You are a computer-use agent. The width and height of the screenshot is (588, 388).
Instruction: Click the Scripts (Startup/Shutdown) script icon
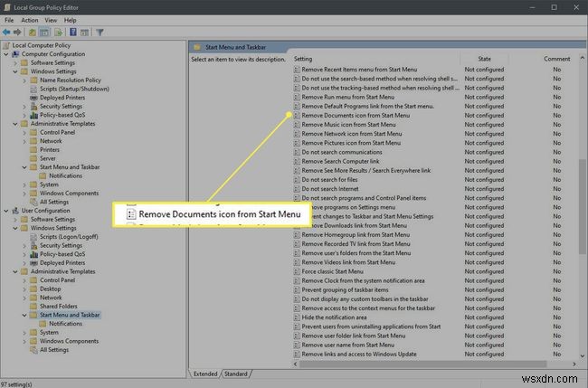coord(33,89)
